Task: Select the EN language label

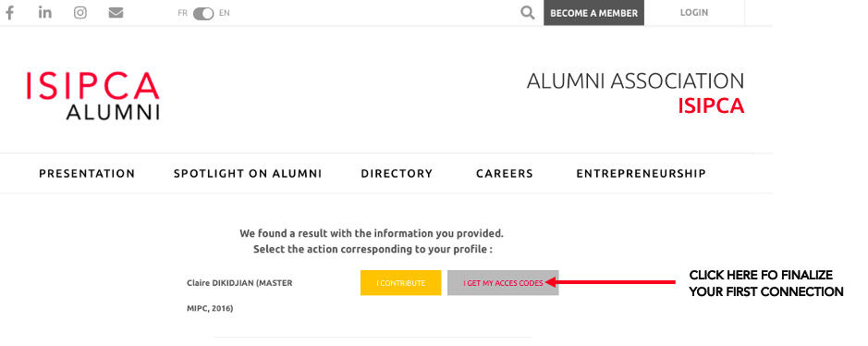Action: 225,13
